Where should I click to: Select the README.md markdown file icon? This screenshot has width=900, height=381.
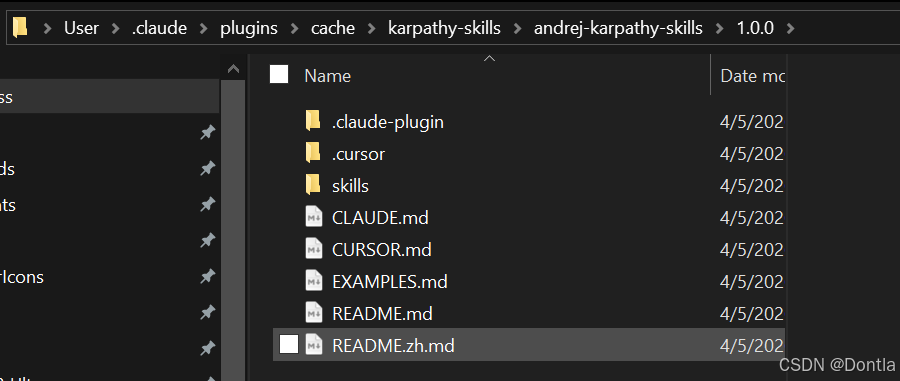point(314,314)
